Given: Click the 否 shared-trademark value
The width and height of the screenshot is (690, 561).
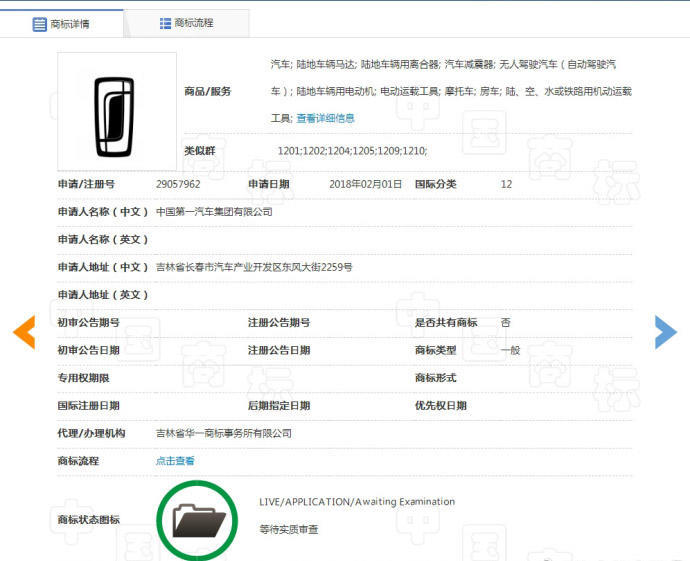Looking at the screenshot, I should tap(506, 323).
